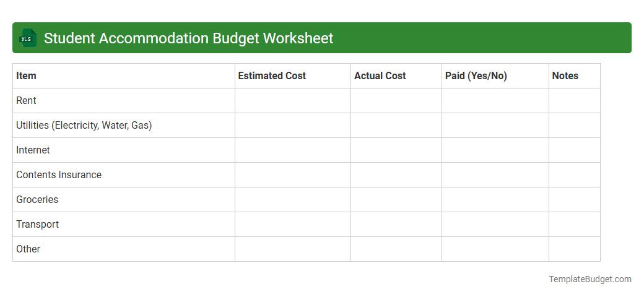Click the Actual Cost cell for Internet
Screen dimensions: 644x297
click(396, 150)
